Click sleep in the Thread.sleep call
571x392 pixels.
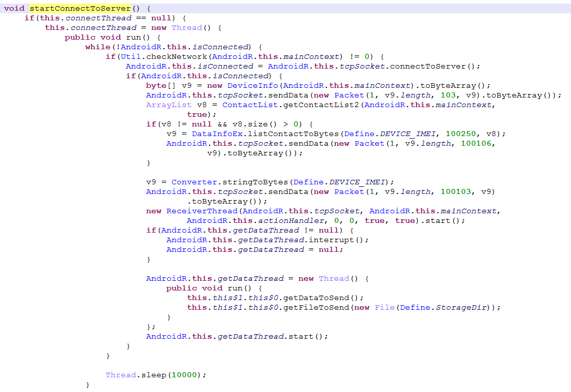click(154, 375)
